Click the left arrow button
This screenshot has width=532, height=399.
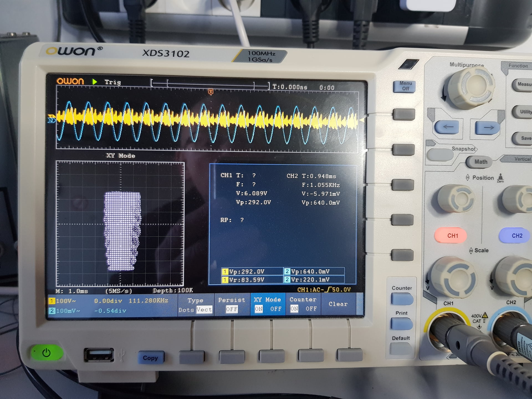click(x=447, y=127)
